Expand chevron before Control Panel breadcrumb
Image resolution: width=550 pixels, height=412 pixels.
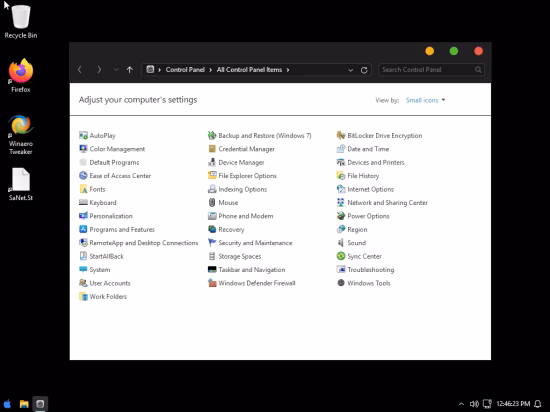click(x=159, y=70)
